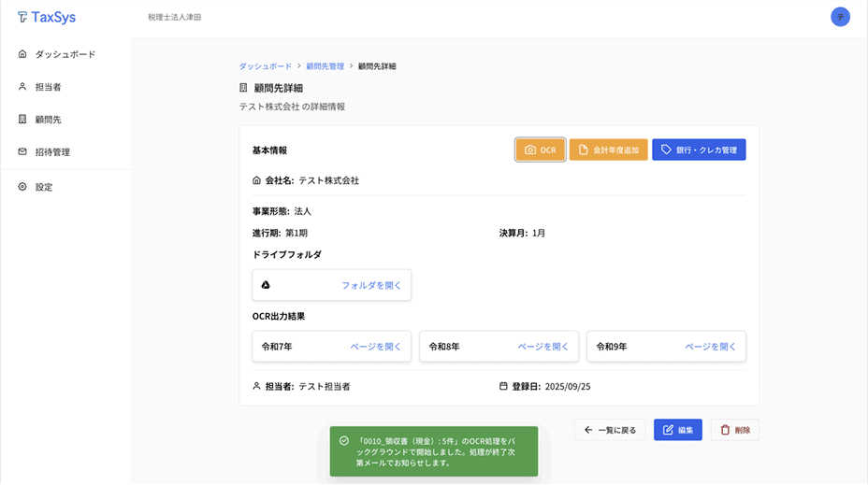Click 進行期: 第1期 text
868x485 pixels.
(x=280, y=233)
